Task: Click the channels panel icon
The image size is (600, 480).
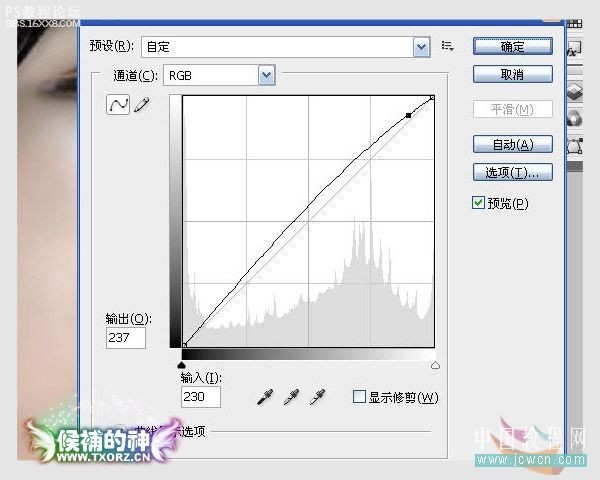Action: pyautogui.click(x=574, y=118)
